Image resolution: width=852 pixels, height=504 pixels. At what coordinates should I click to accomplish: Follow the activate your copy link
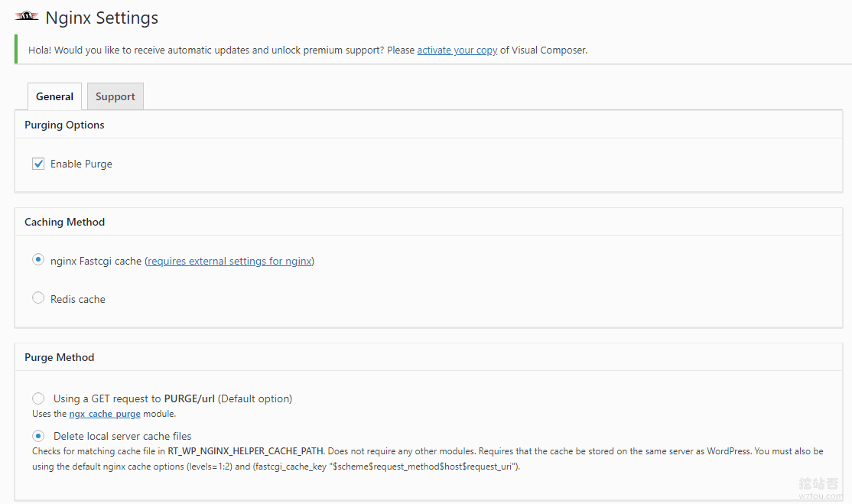point(457,50)
